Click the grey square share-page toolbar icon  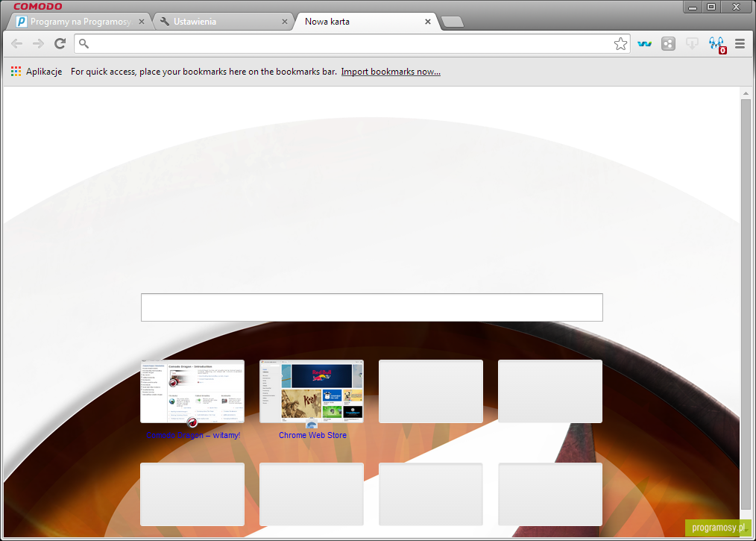coord(668,44)
